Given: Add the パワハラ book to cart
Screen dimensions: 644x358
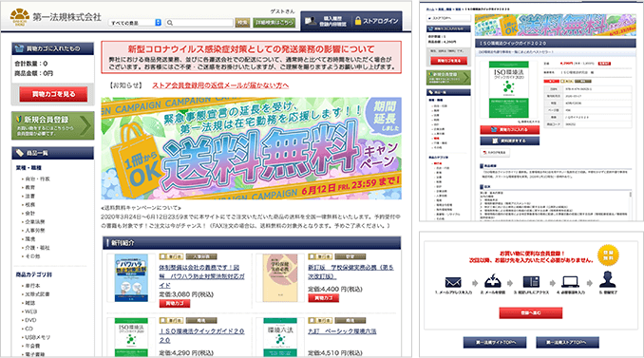Looking at the screenshot, I should [x=175, y=303].
